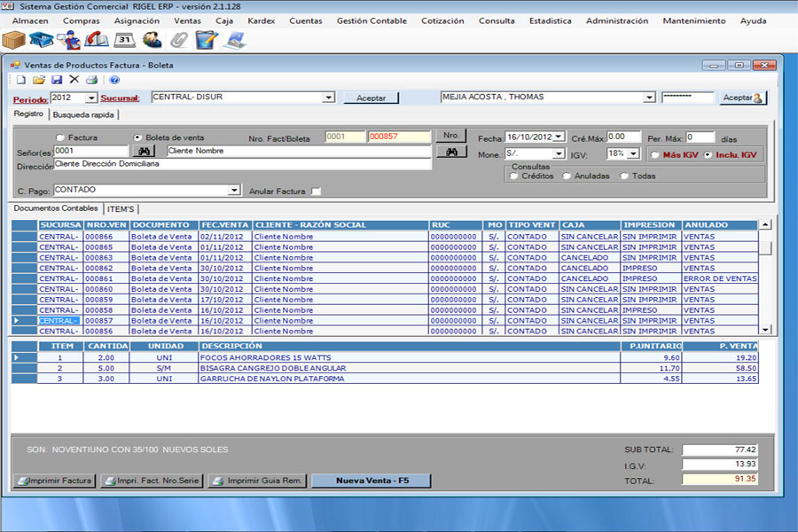Image resolution: width=798 pixels, height=532 pixels.
Task: Open the Kardex menu
Action: click(261, 20)
